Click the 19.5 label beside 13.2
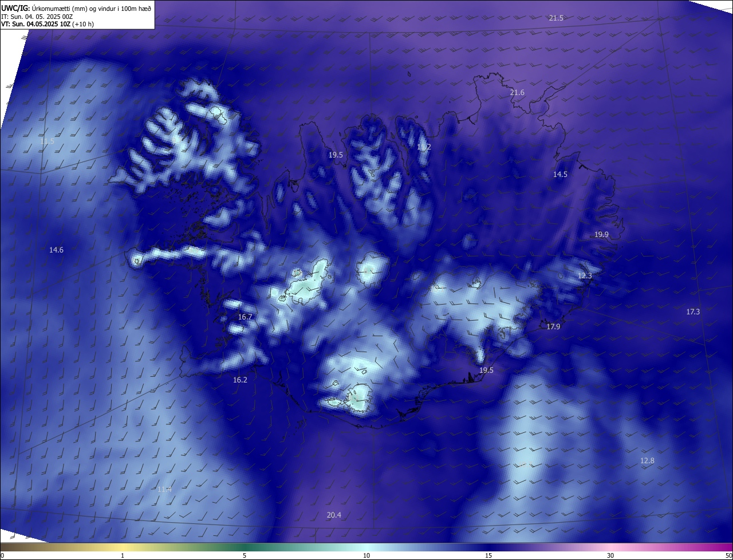 336,155
